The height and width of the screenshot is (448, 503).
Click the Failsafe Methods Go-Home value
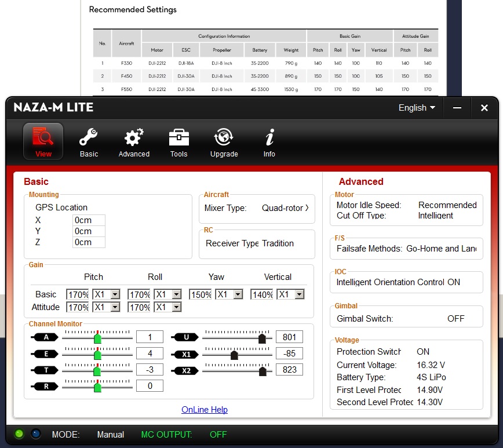tap(442, 249)
